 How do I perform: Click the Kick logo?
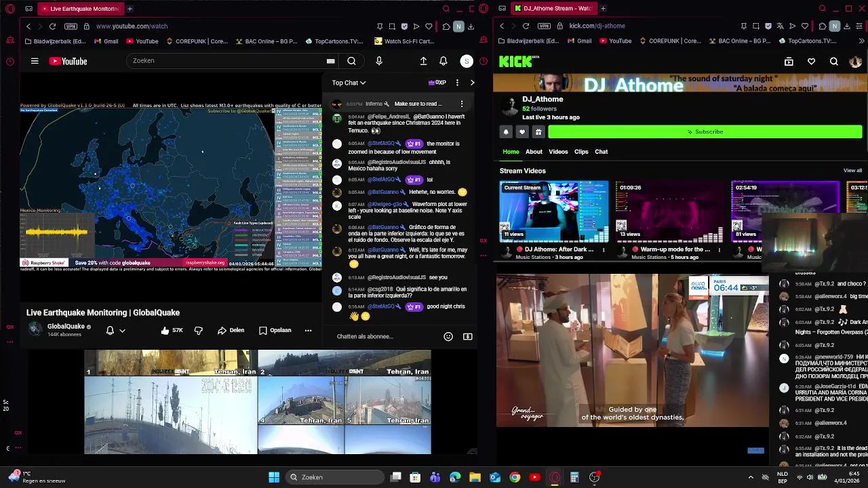[519, 62]
